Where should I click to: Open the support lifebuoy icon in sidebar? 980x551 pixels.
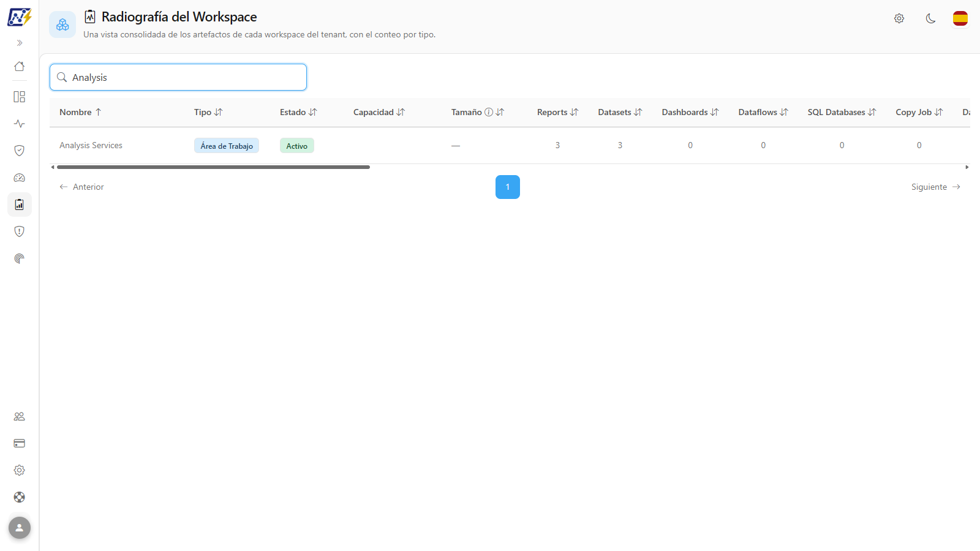pyautogui.click(x=20, y=497)
